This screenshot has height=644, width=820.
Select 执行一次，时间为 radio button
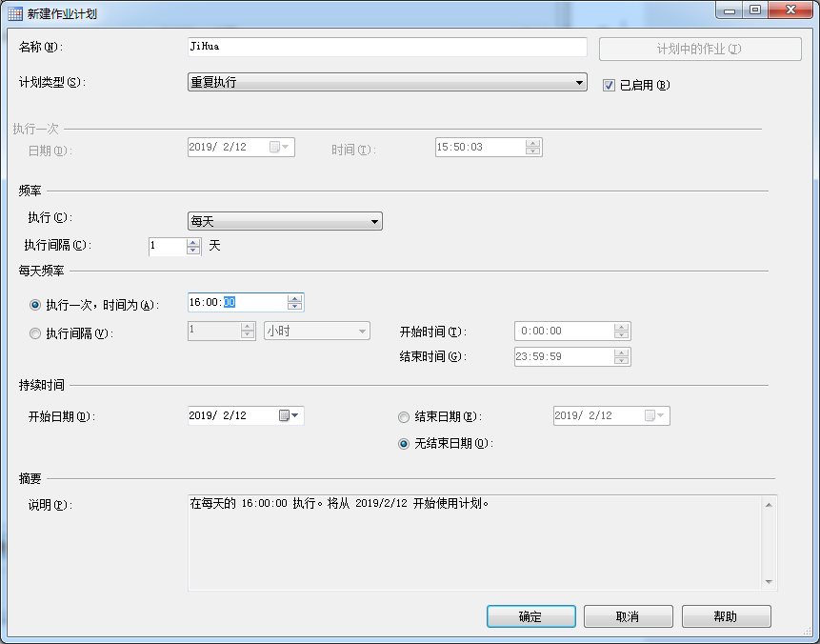[x=35, y=305]
